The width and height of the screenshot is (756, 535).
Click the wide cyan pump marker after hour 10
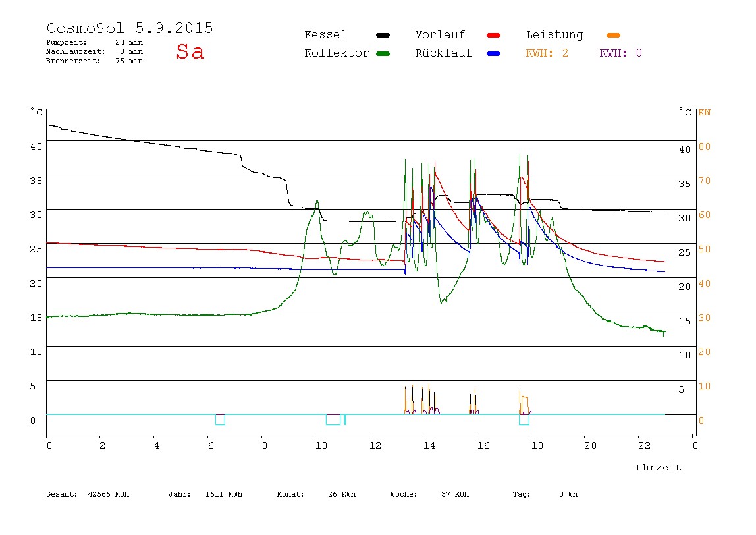point(333,420)
